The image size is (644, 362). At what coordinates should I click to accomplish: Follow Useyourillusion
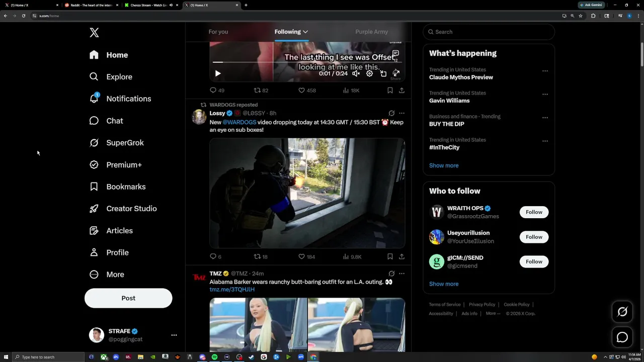coord(534,237)
